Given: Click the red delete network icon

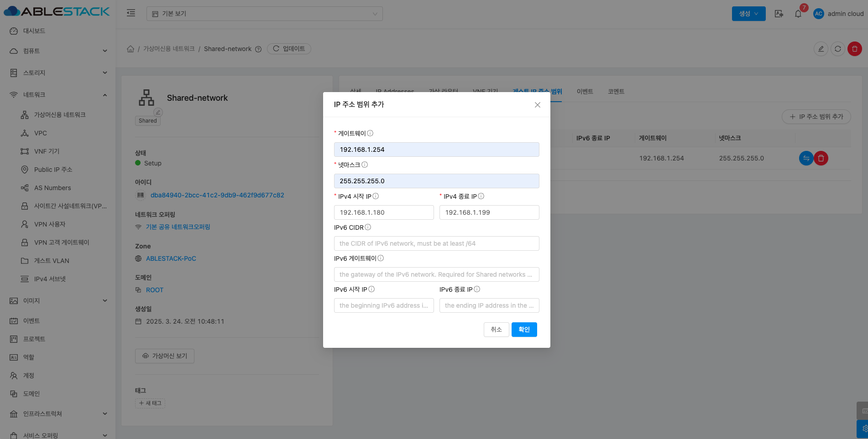Looking at the screenshot, I should coord(854,49).
